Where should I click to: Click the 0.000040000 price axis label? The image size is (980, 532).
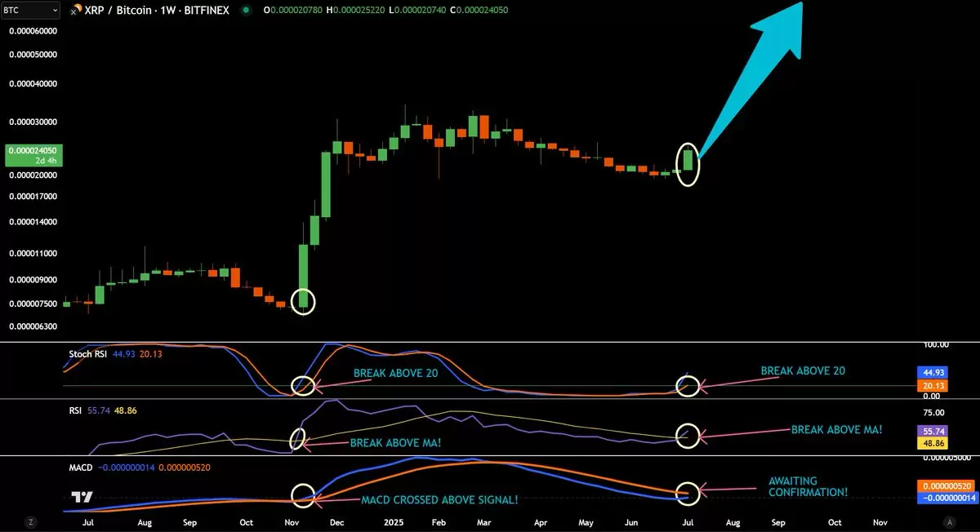(33, 84)
